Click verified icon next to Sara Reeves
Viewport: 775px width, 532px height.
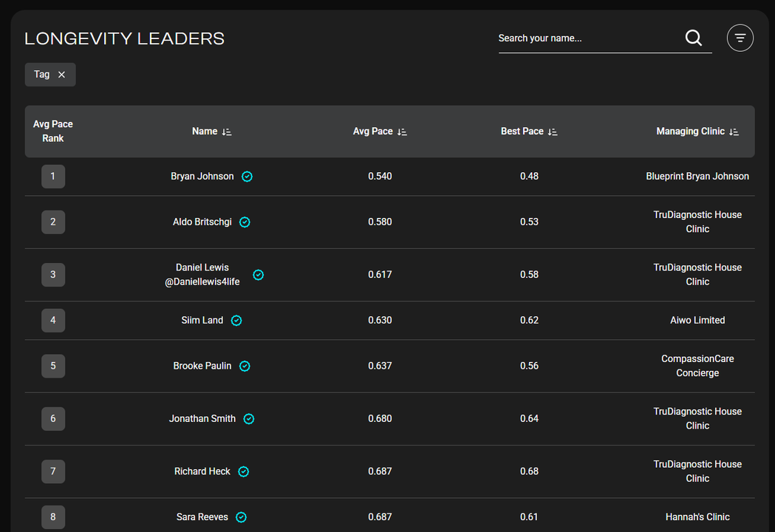[x=241, y=517]
